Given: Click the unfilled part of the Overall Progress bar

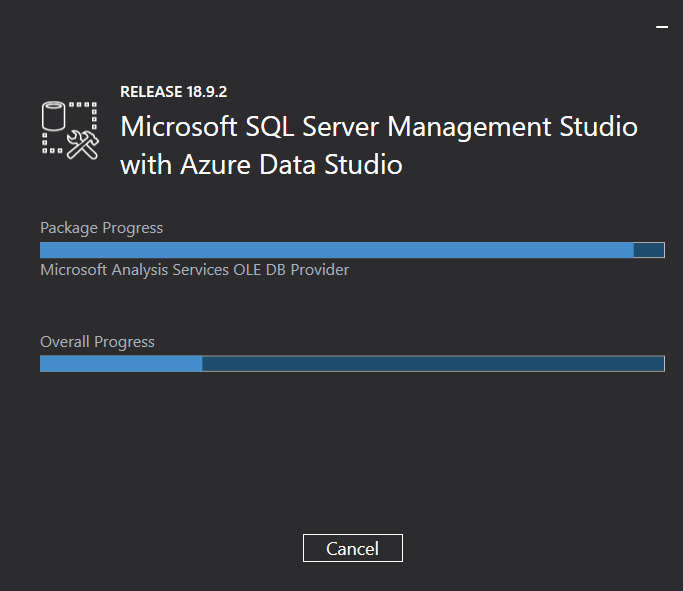Looking at the screenshot, I should coord(433,364).
